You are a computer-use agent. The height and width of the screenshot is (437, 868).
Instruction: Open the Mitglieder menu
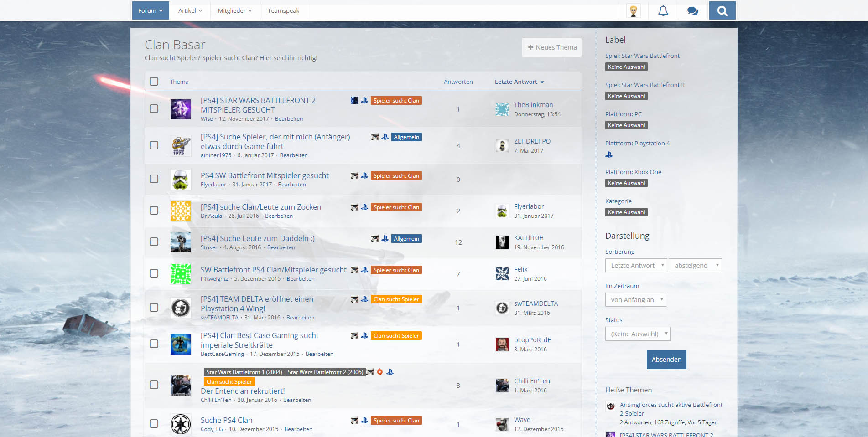[235, 10]
